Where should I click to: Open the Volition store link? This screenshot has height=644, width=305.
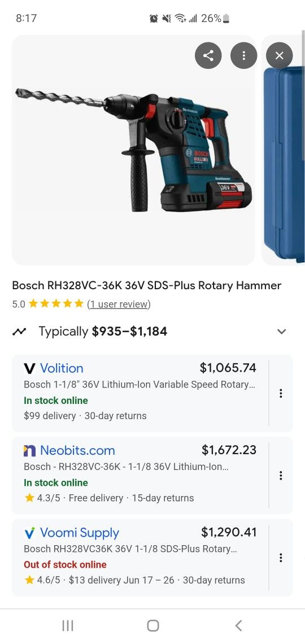coord(62,368)
